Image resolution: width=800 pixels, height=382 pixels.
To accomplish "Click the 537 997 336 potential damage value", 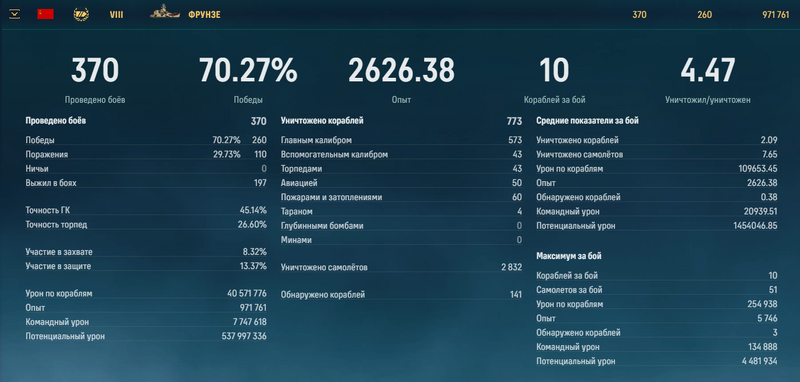I will click(x=244, y=337).
